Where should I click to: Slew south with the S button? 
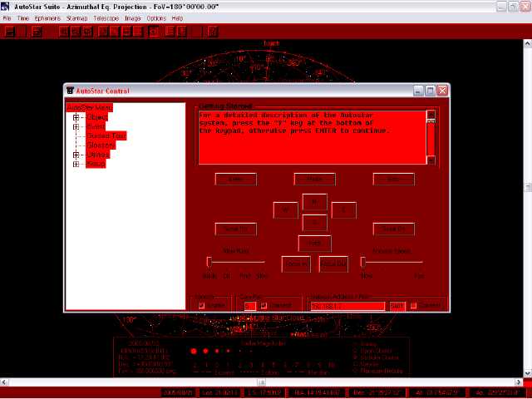(x=314, y=223)
